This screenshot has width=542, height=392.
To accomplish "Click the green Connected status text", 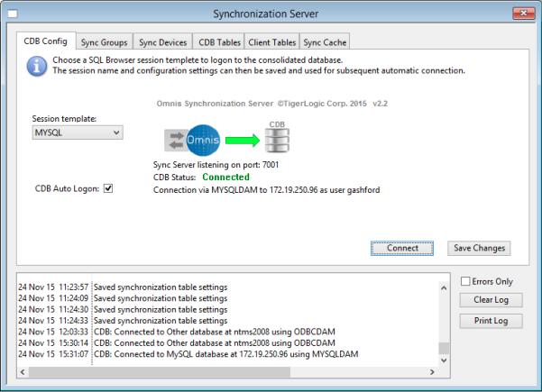I will click(225, 178).
